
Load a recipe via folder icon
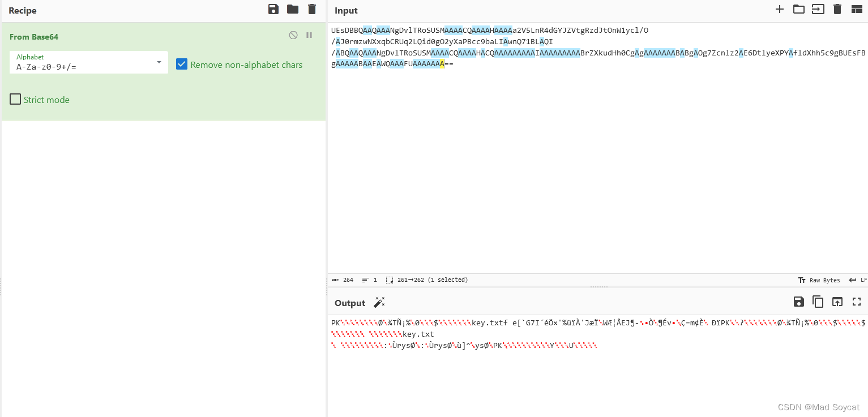tap(293, 9)
